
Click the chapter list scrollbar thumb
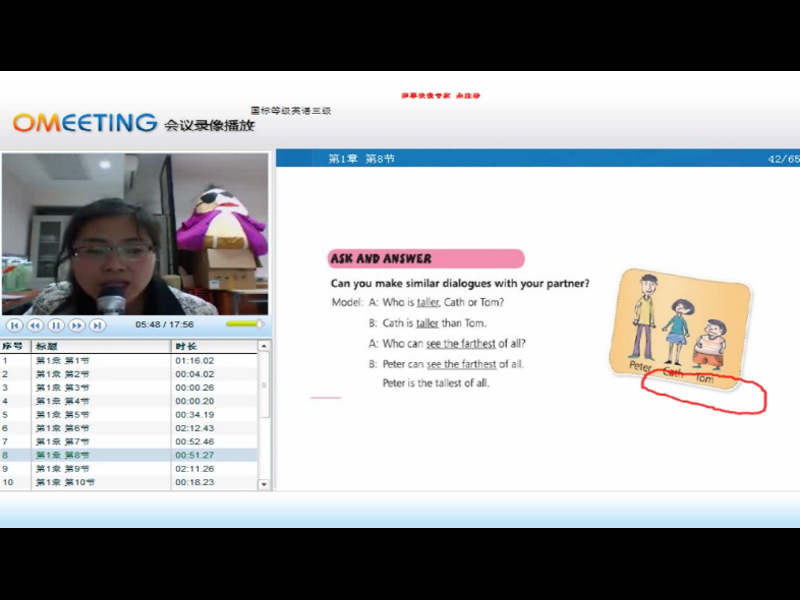(264, 385)
